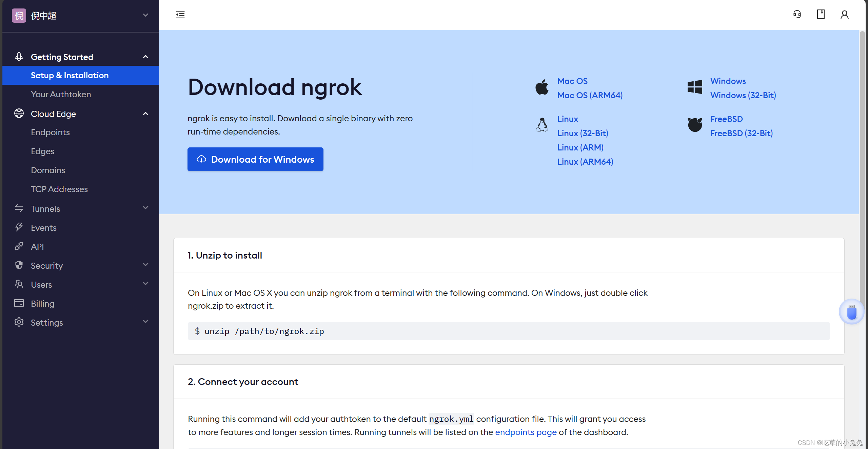Click the Tunnels arrows icon
Viewport: 868px width, 449px height.
click(x=19, y=208)
